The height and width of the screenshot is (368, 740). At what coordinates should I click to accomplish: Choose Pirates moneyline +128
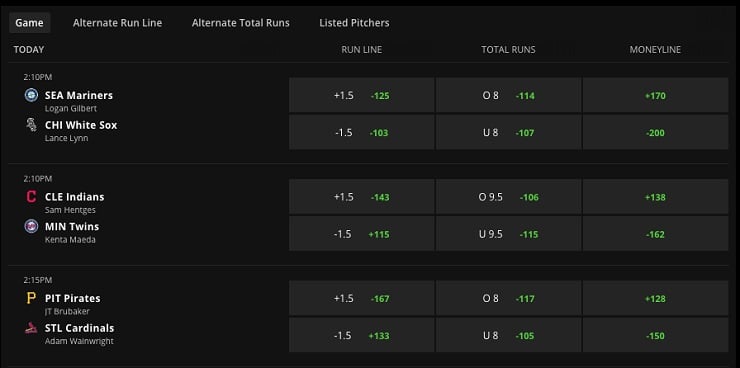point(655,298)
